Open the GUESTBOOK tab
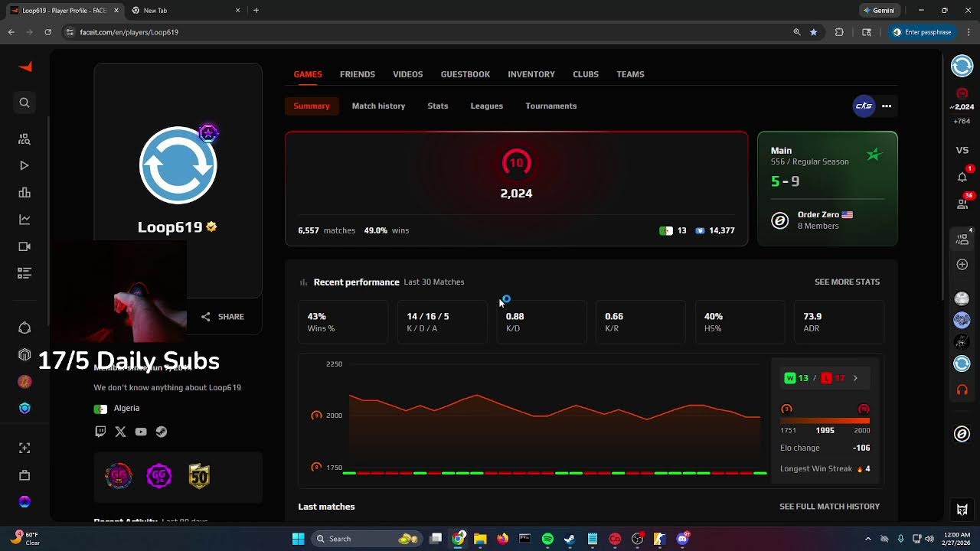This screenshot has width=980, height=551. tap(465, 74)
